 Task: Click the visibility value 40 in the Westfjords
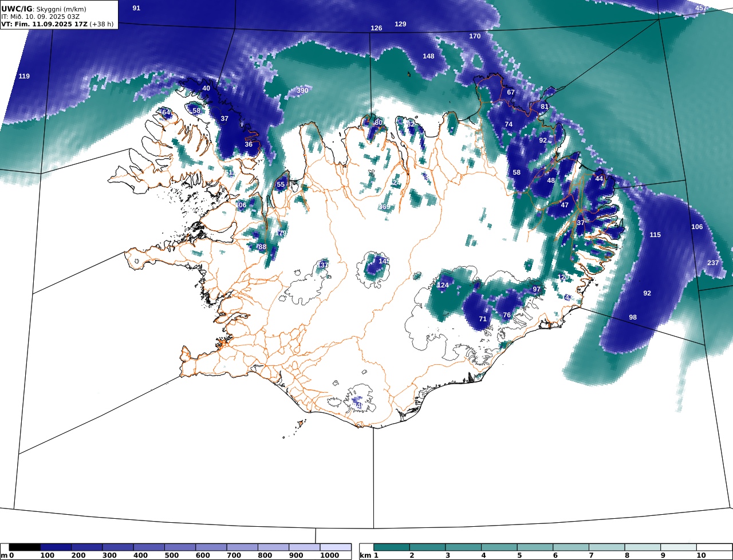[x=206, y=88]
